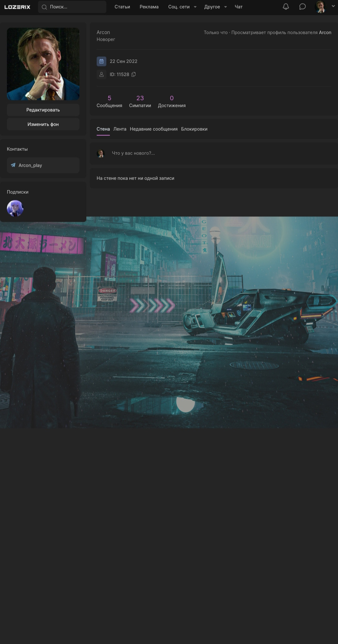Switch to the Лента tab
338x644 pixels.
tap(120, 129)
